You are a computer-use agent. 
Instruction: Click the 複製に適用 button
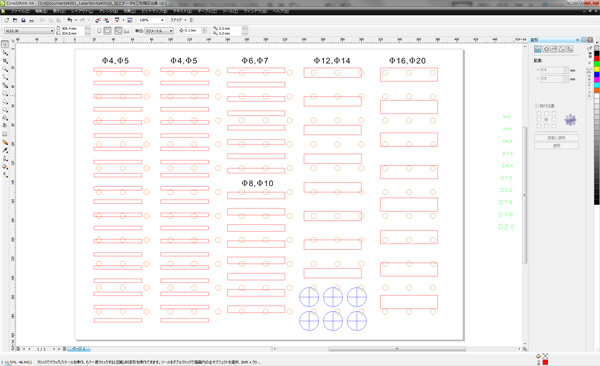click(556, 137)
